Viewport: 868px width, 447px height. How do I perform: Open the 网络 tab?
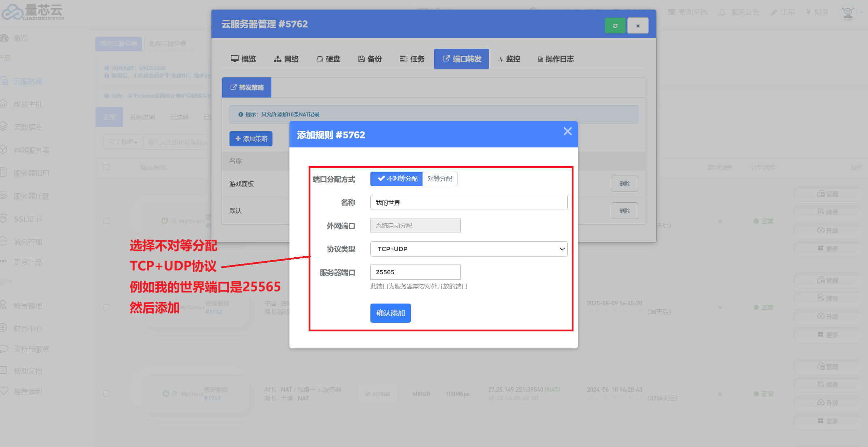point(286,59)
